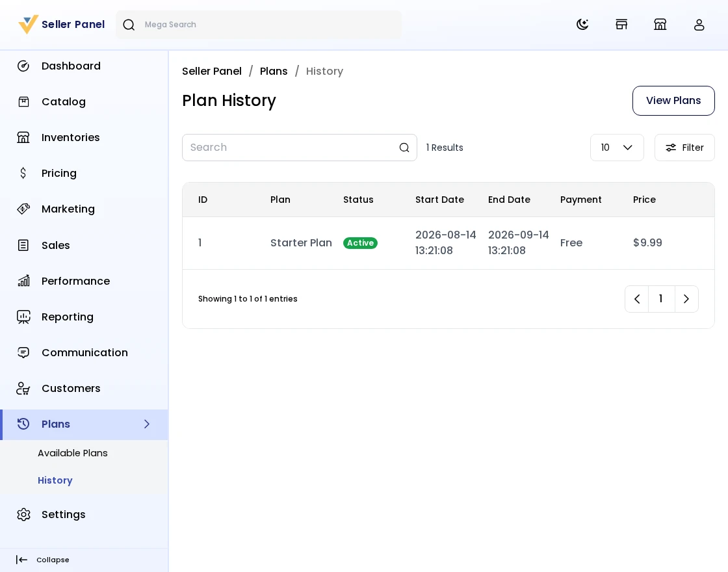Image resolution: width=728 pixels, height=572 pixels.
Task: Select page 1 in pagination
Action: (660, 299)
